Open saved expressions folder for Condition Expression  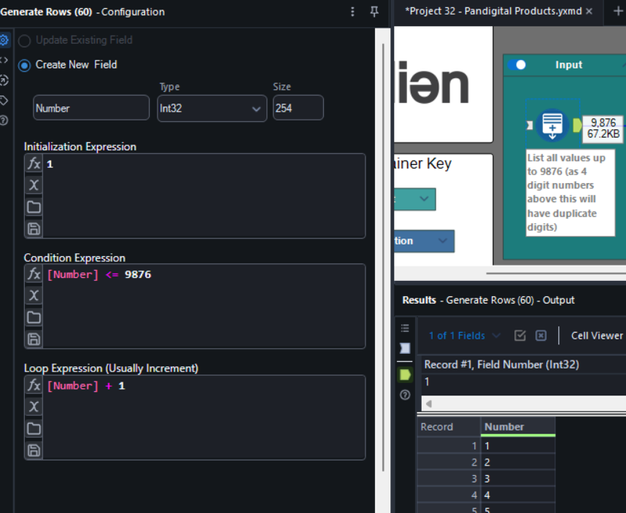click(34, 317)
